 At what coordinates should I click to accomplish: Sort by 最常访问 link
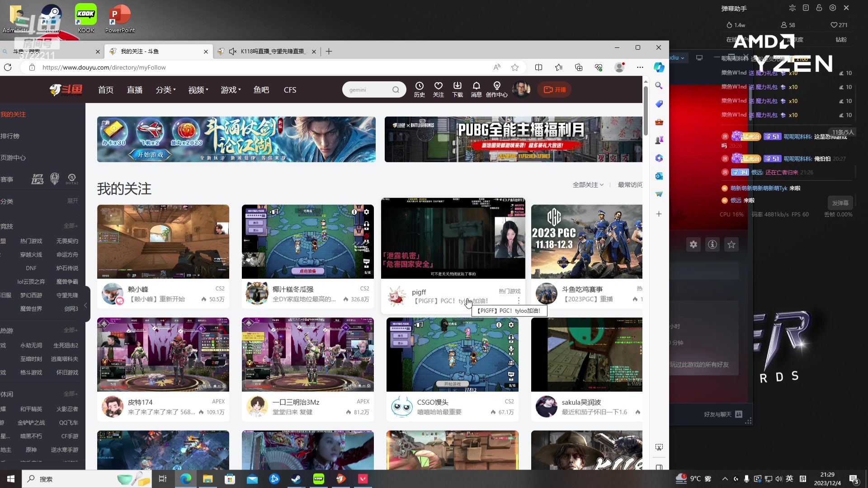[630, 185]
